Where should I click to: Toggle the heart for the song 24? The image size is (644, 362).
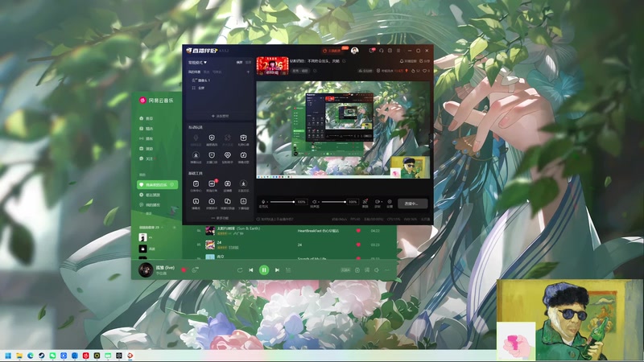click(x=358, y=245)
